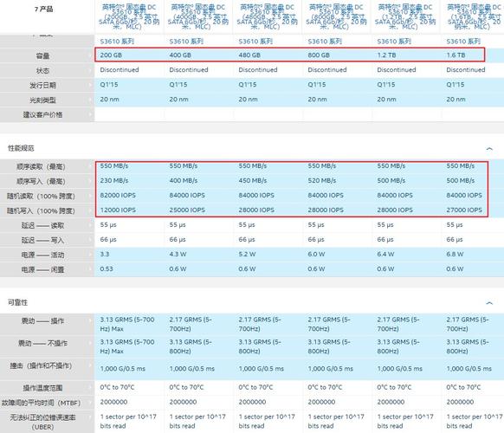This screenshot has width=504, height=433.
Task: Click the 性能规范 section heading
Action: pyautogui.click(x=21, y=148)
